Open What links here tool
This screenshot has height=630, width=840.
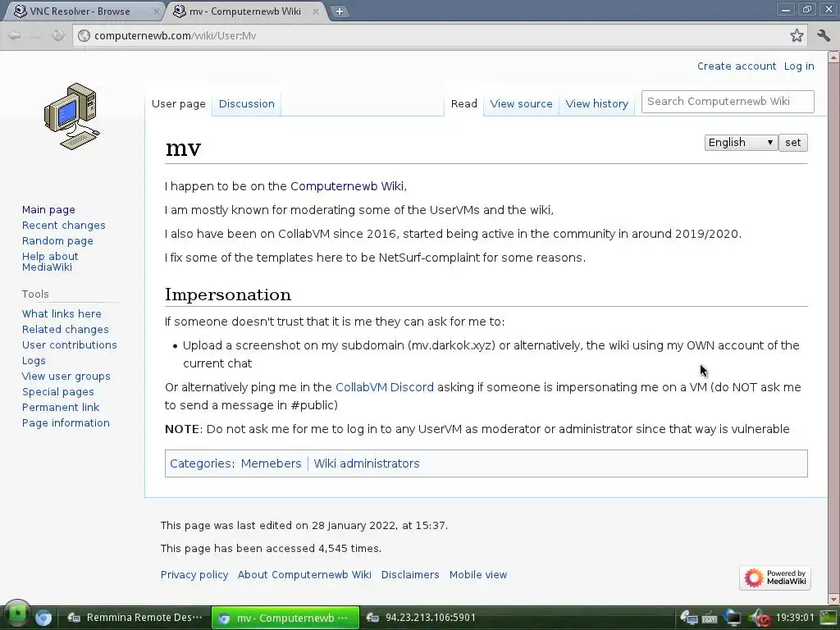[x=62, y=313]
